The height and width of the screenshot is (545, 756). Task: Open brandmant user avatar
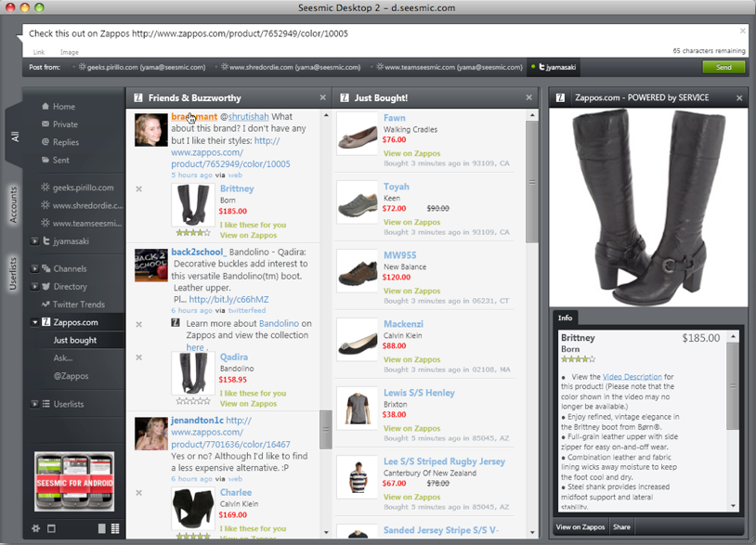[150, 130]
